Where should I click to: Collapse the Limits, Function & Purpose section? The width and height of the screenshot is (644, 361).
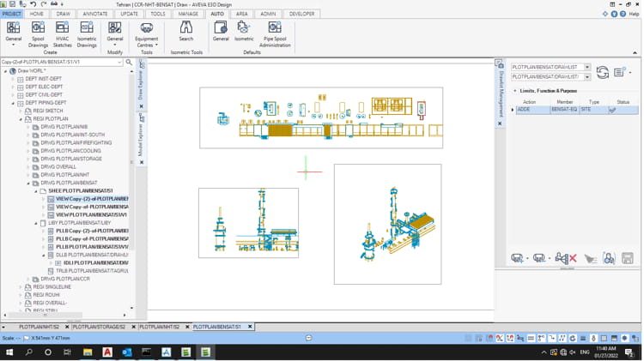(x=514, y=90)
